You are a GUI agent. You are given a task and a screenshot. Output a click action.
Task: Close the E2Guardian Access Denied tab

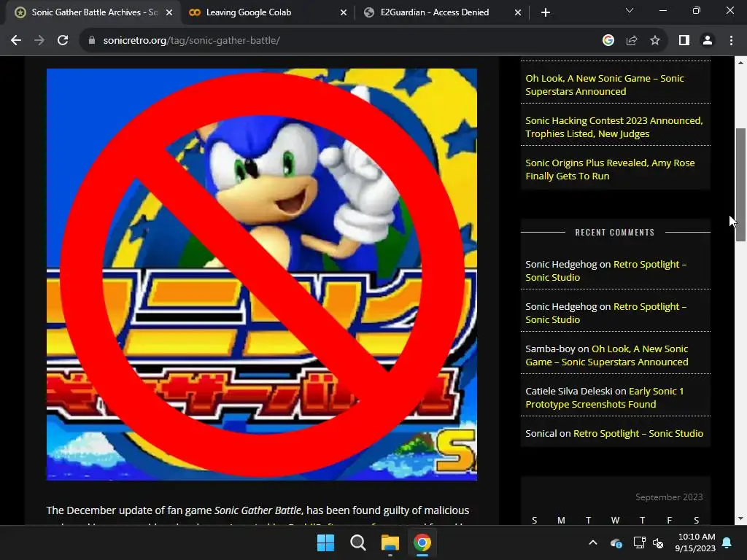pos(518,12)
